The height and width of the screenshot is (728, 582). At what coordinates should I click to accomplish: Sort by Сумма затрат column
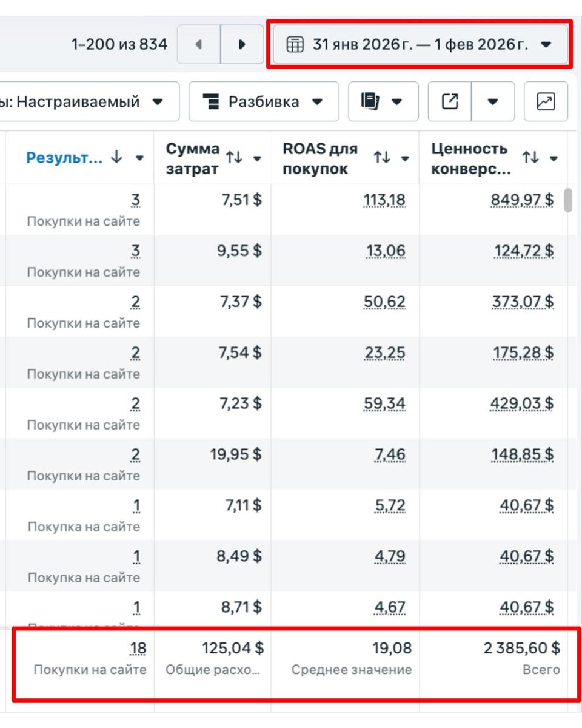coord(234,158)
